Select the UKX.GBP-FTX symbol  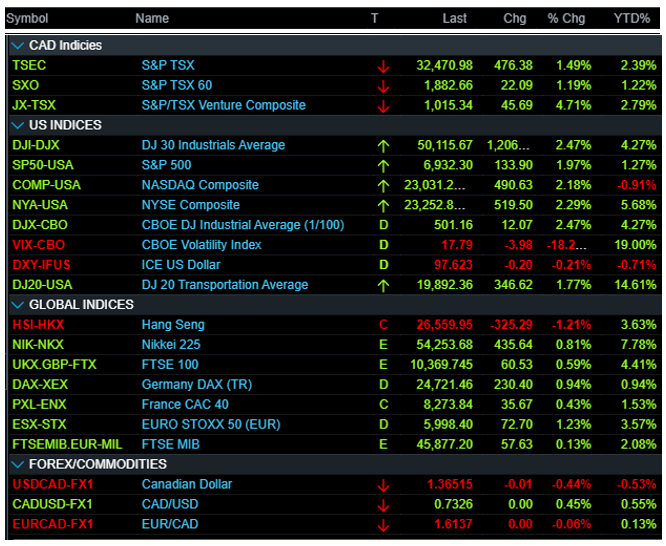pos(54,365)
